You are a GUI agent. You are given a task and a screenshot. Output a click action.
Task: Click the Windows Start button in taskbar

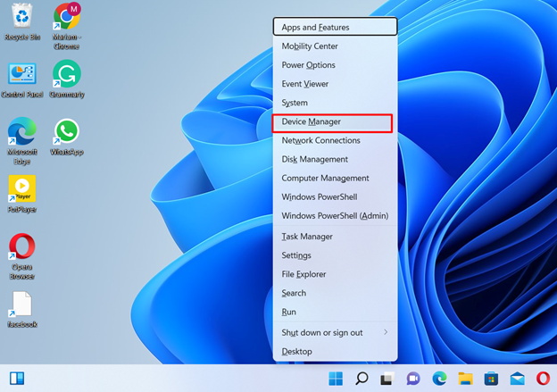(x=336, y=378)
